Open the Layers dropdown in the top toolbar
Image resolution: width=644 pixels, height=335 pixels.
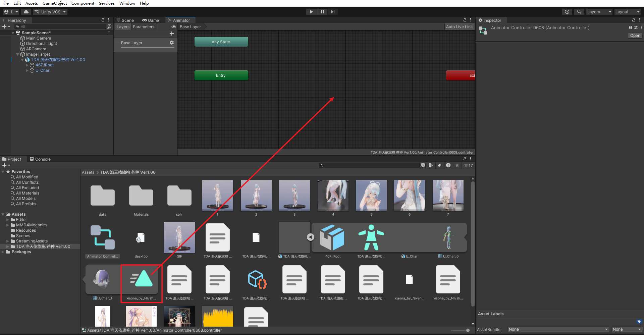click(x=599, y=12)
